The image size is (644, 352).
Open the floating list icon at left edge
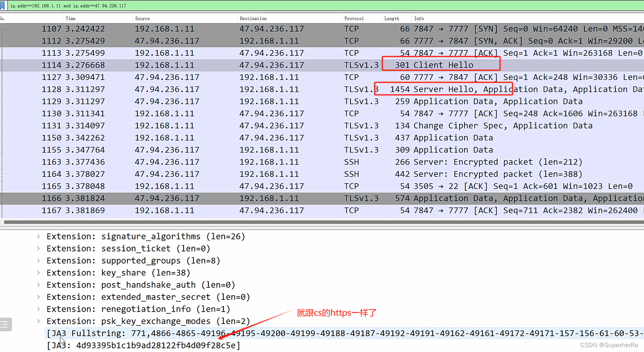tap(5, 324)
